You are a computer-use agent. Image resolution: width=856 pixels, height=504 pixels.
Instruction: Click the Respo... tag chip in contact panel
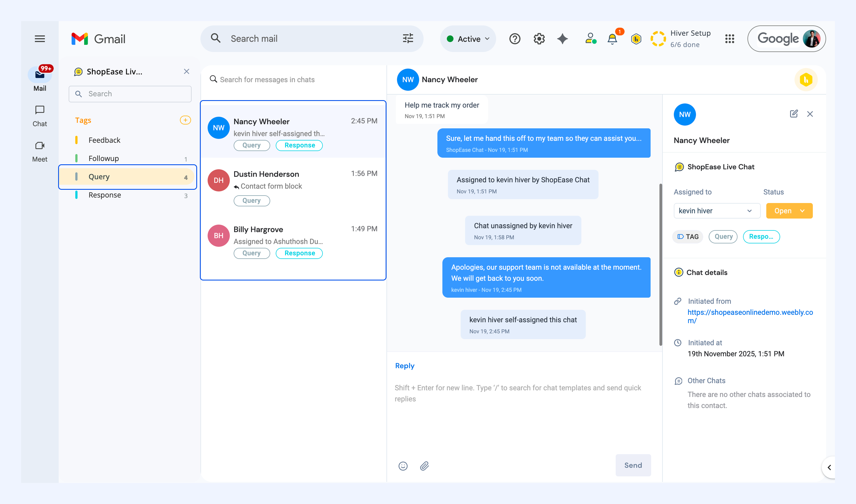[x=761, y=237]
